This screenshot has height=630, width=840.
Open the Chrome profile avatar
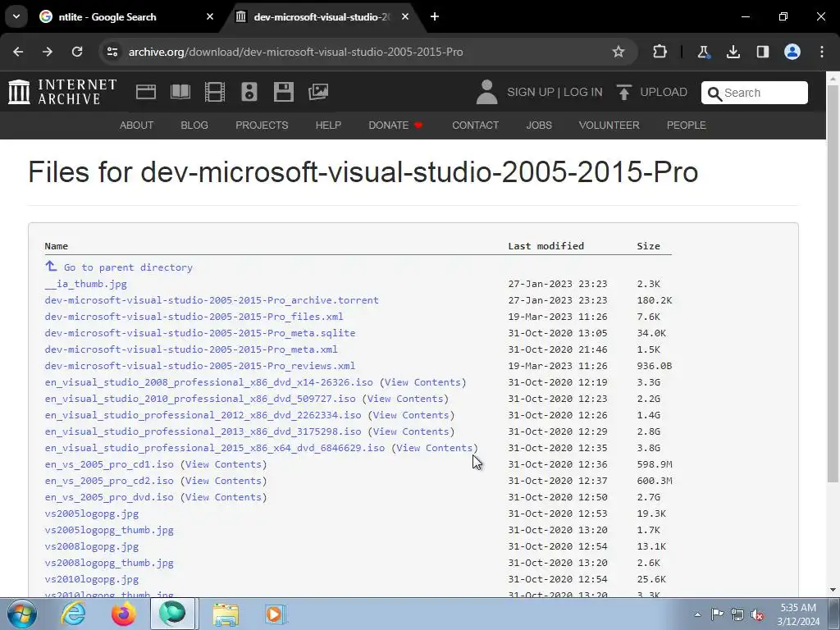(792, 52)
